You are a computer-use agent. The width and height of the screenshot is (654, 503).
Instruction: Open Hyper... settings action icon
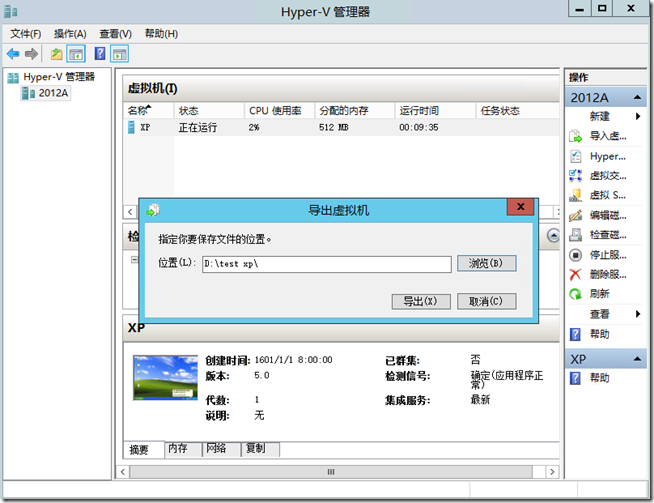(576, 156)
